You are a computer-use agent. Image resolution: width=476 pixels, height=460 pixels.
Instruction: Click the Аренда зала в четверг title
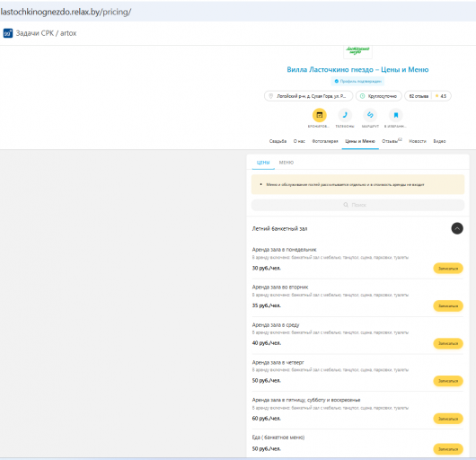click(278, 362)
